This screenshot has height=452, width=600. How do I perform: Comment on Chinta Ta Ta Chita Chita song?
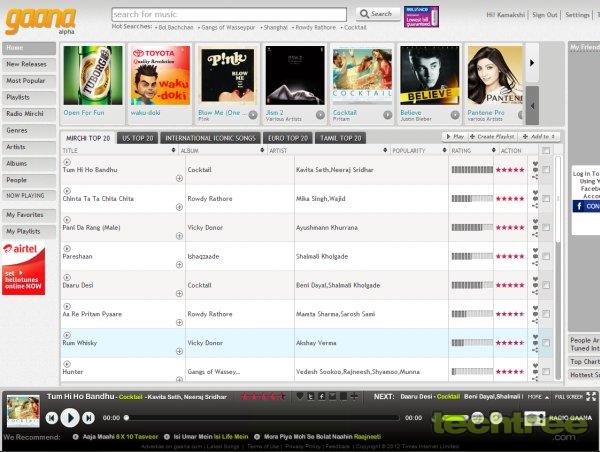point(535,199)
